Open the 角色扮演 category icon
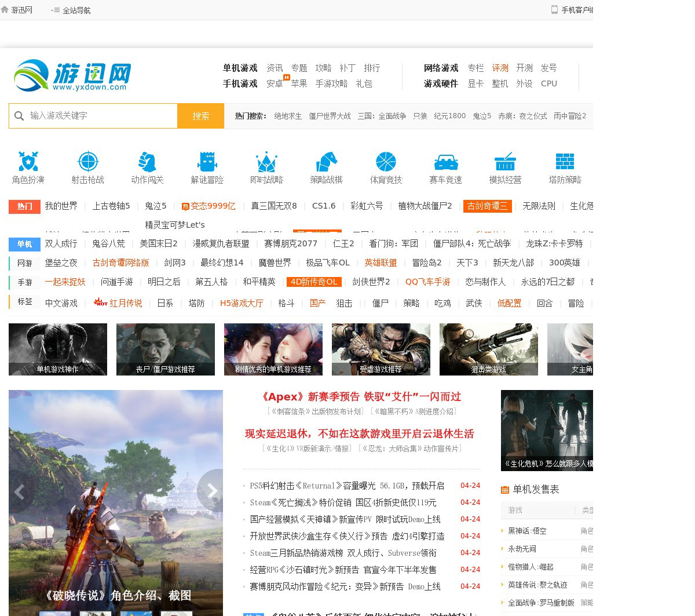This screenshot has width=695, height=616. click(x=28, y=162)
